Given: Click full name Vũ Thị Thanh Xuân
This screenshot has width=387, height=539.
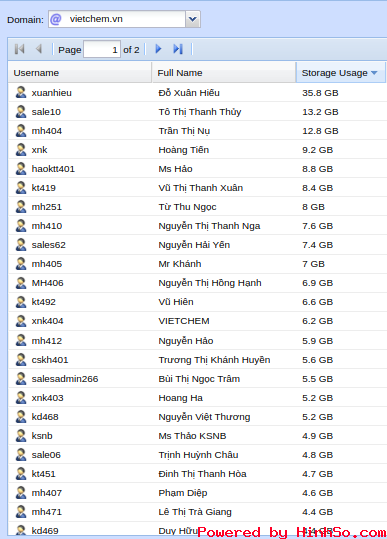Looking at the screenshot, I should coord(200,188).
